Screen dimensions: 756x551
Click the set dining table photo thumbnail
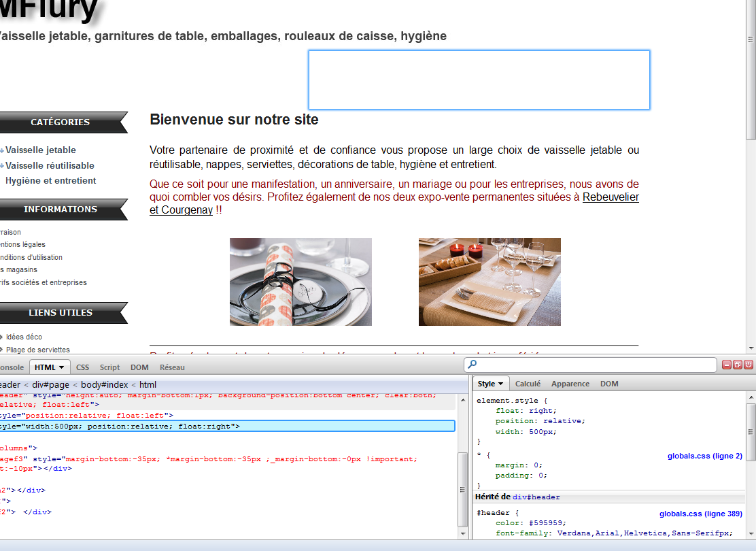489,282
